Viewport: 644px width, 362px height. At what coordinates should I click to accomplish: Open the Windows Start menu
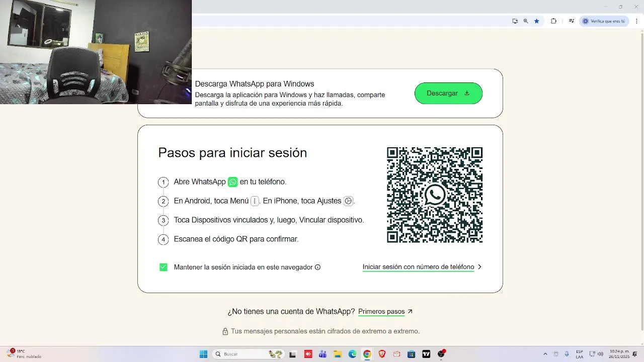203,354
